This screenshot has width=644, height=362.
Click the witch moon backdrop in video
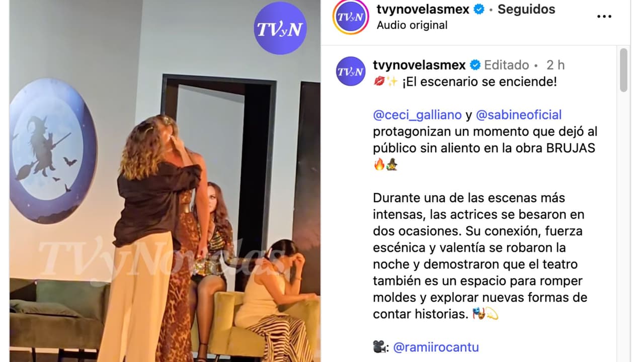pos(53,151)
